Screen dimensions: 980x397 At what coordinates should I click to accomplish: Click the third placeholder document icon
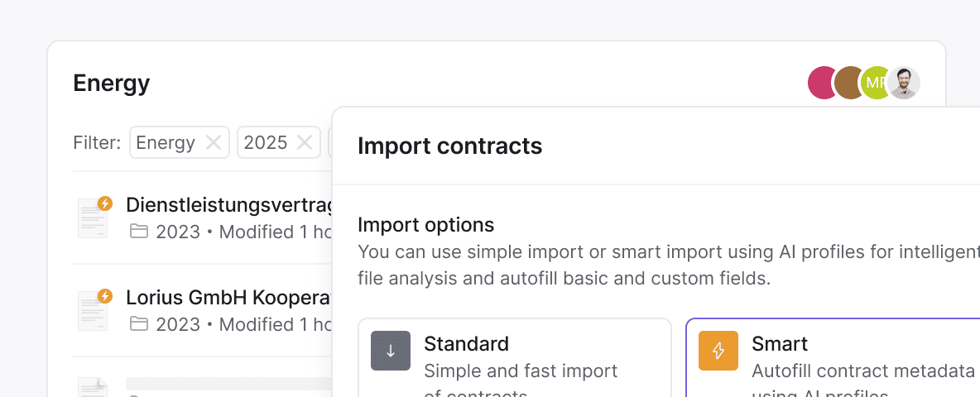(x=93, y=387)
